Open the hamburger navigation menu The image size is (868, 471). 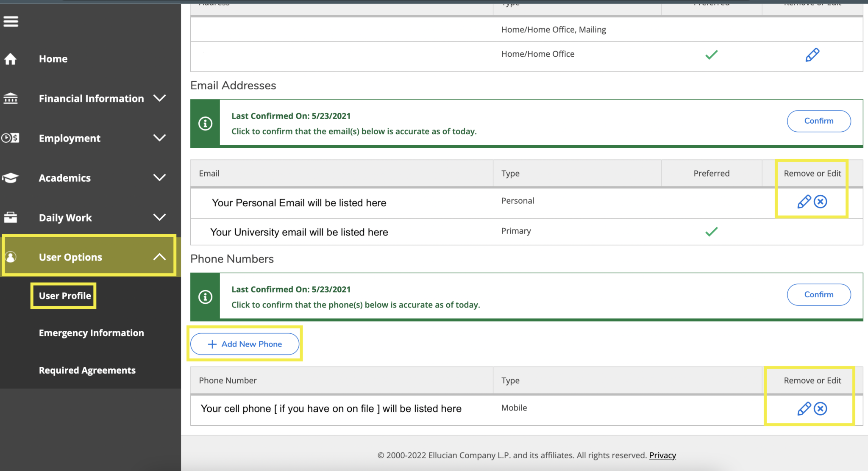11,21
